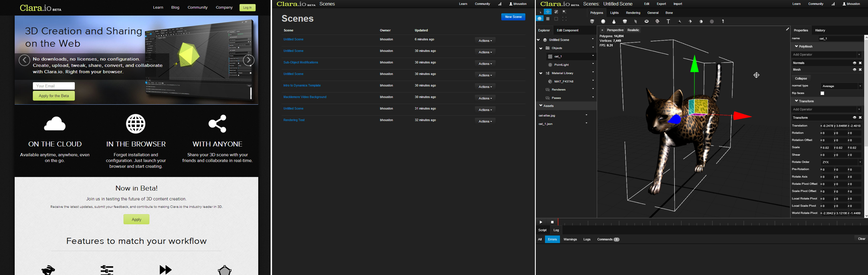Create a sphere primitive
The height and width of the screenshot is (275, 868).
[603, 22]
